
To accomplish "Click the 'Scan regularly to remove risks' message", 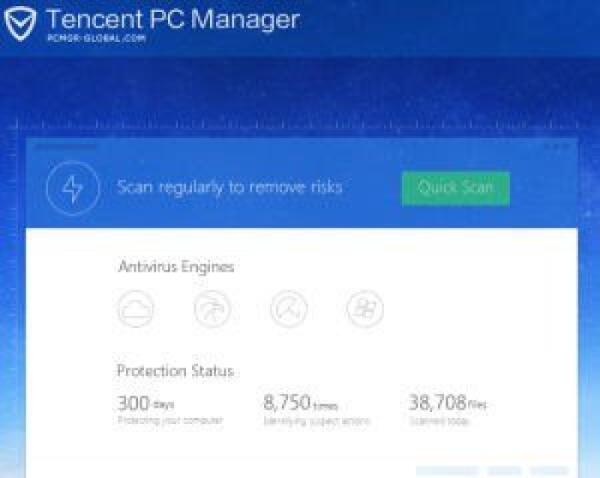I will [229, 187].
